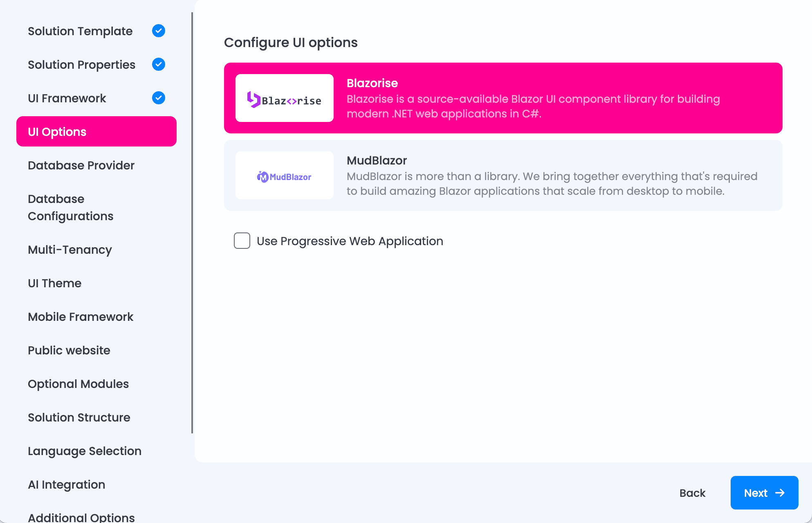This screenshot has height=523, width=812.
Task: Click the Solution Template completed checkmark icon
Action: coord(159,31)
